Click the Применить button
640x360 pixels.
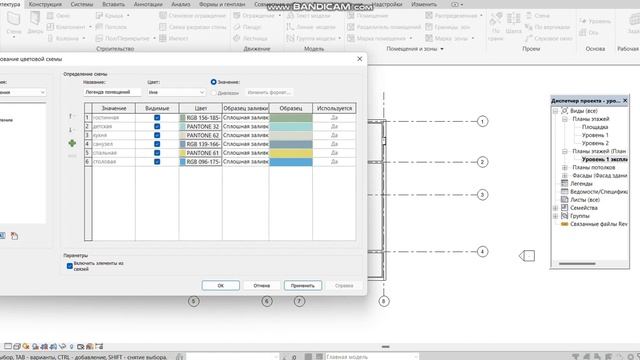[303, 285]
